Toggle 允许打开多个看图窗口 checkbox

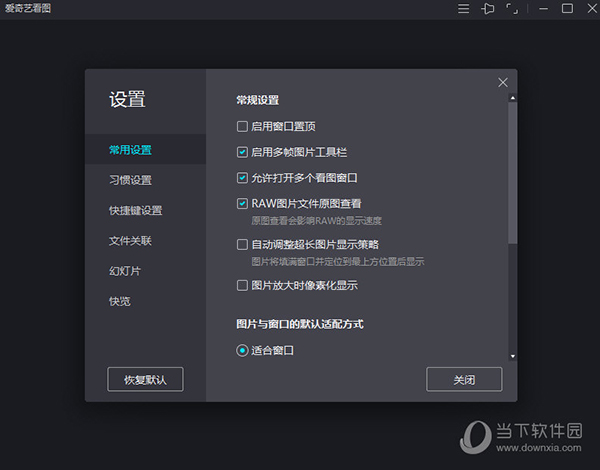242,178
